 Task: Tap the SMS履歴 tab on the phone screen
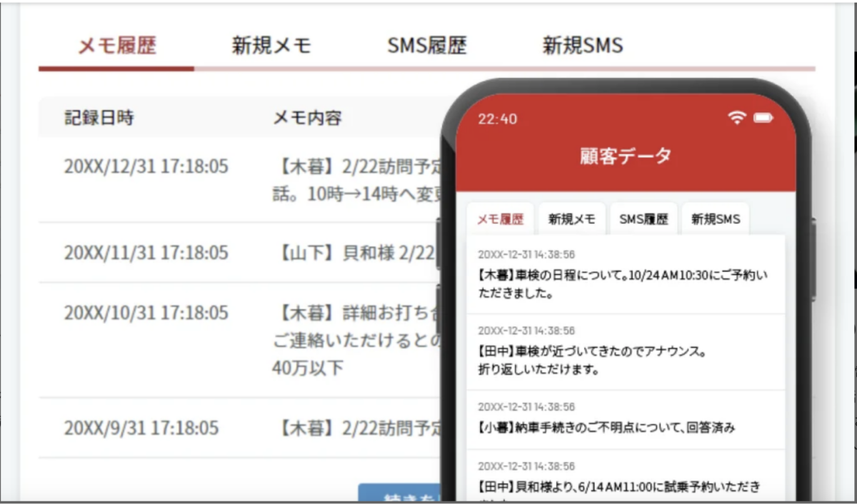coord(643,219)
